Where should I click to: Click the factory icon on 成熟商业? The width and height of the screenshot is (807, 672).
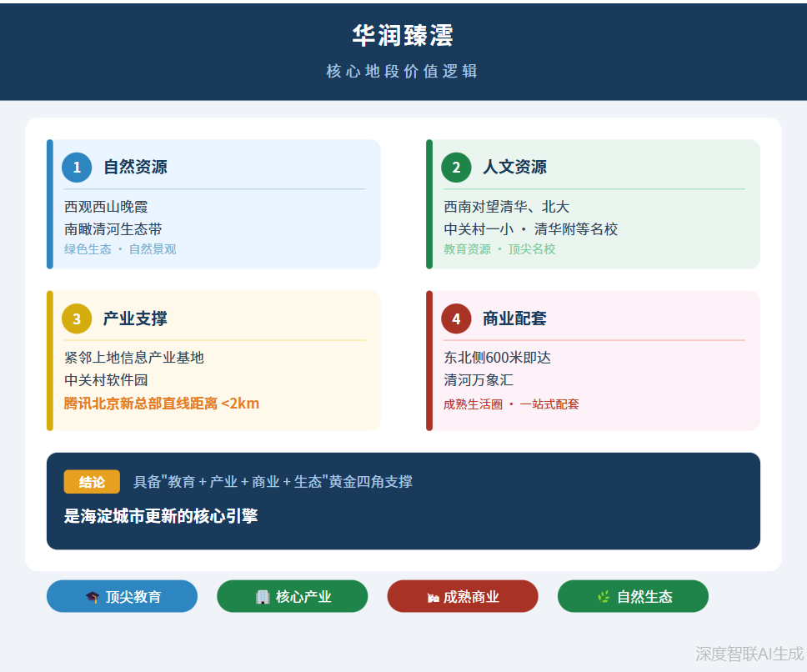click(x=433, y=597)
